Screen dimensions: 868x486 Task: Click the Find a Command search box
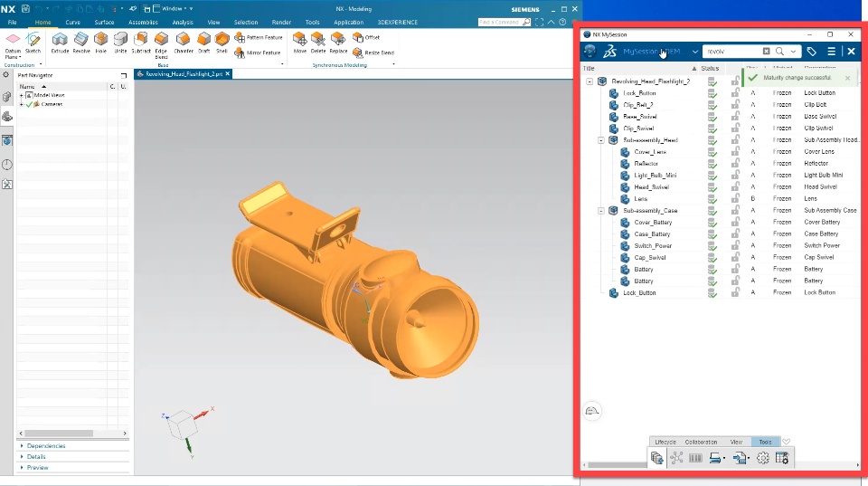[505, 22]
